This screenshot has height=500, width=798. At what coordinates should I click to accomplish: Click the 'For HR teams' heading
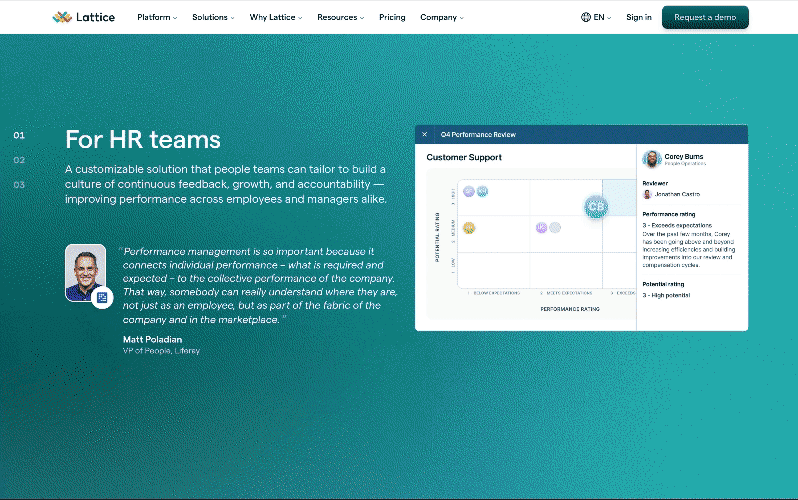click(142, 140)
